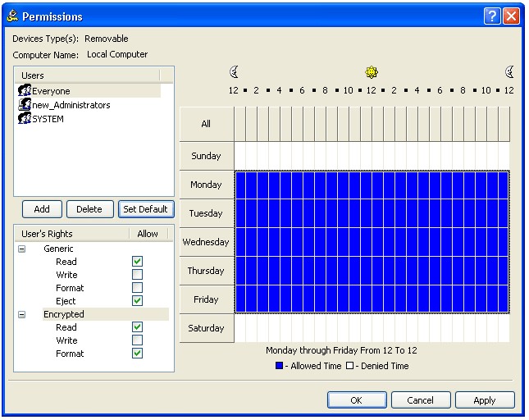The height and width of the screenshot is (420, 529).
Task: Click the Add user button
Action: click(42, 209)
